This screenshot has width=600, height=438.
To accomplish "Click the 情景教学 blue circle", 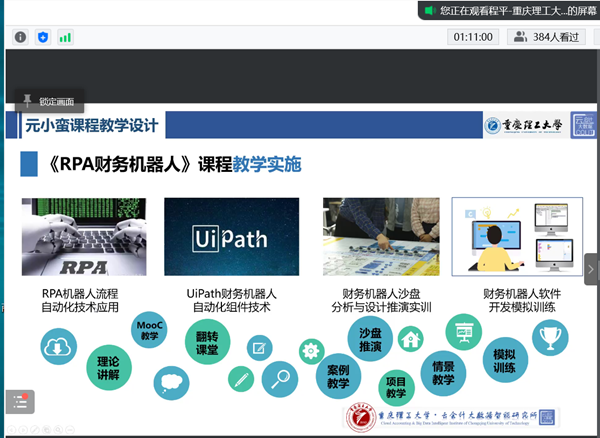I will (x=443, y=373).
